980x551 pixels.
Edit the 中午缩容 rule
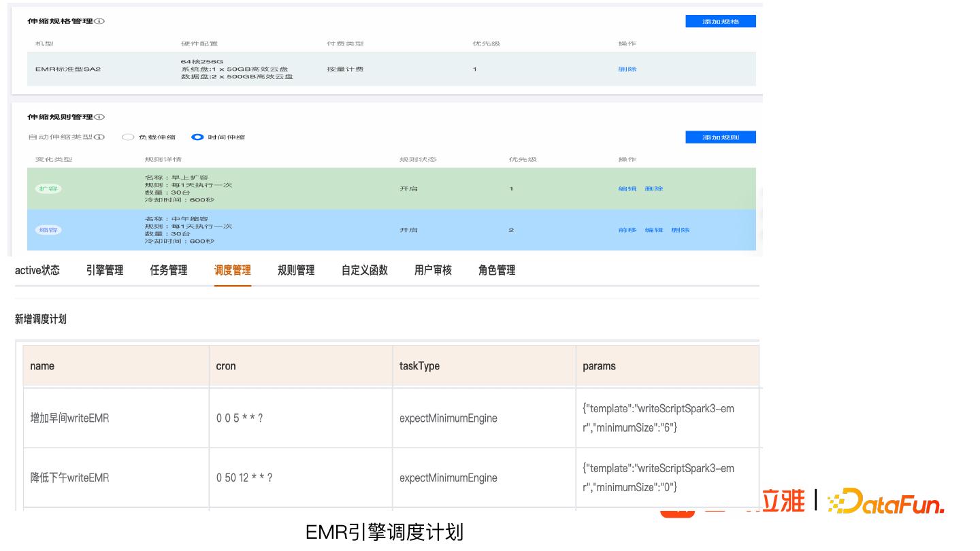(653, 230)
